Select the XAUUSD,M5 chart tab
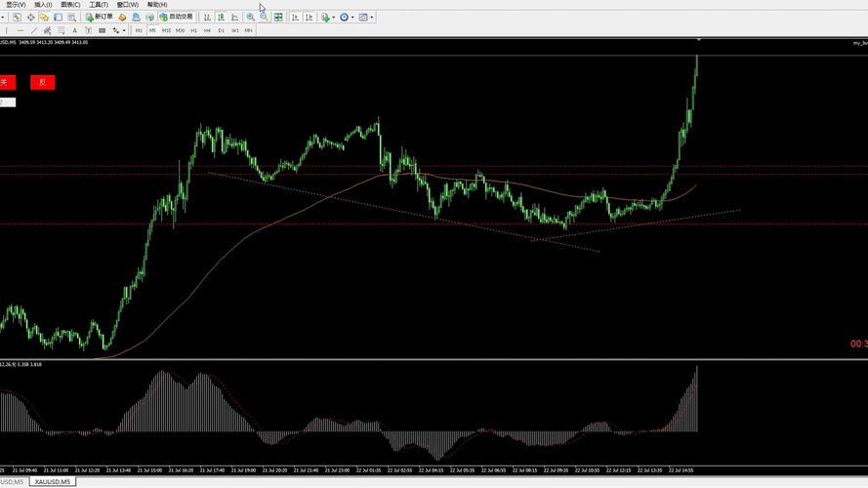 tap(52, 481)
